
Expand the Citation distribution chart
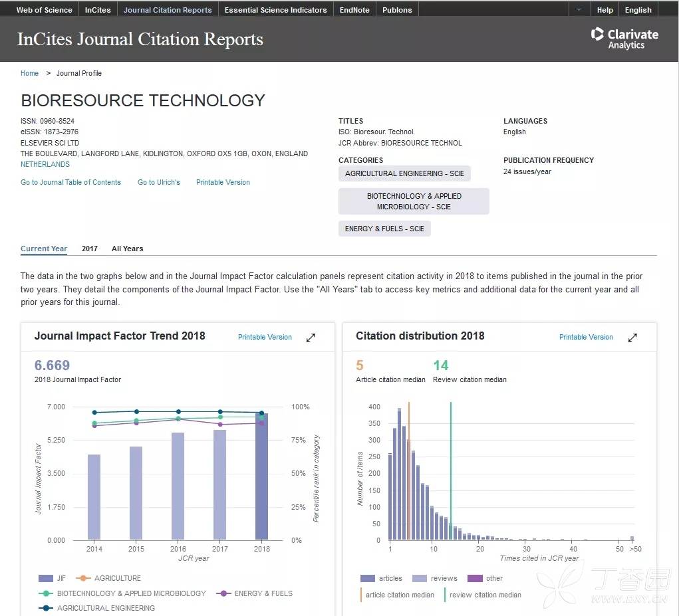tap(632, 338)
